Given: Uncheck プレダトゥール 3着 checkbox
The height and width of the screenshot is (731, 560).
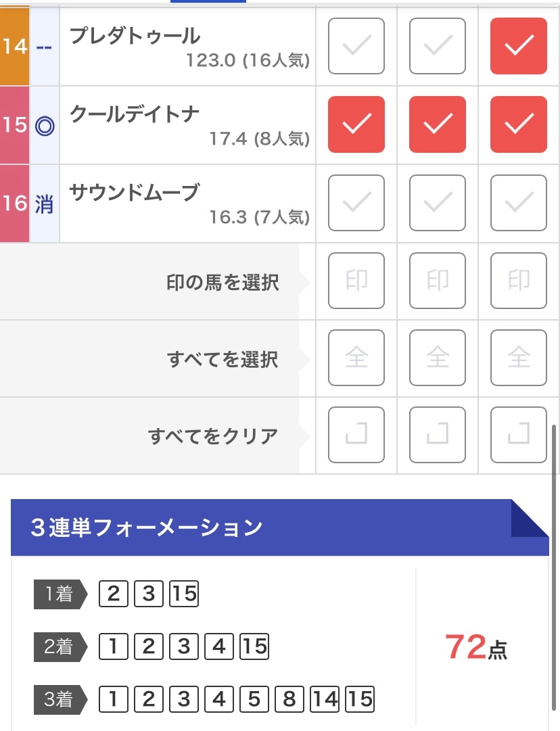Looking at the screenshot, I should coord(519,46).
